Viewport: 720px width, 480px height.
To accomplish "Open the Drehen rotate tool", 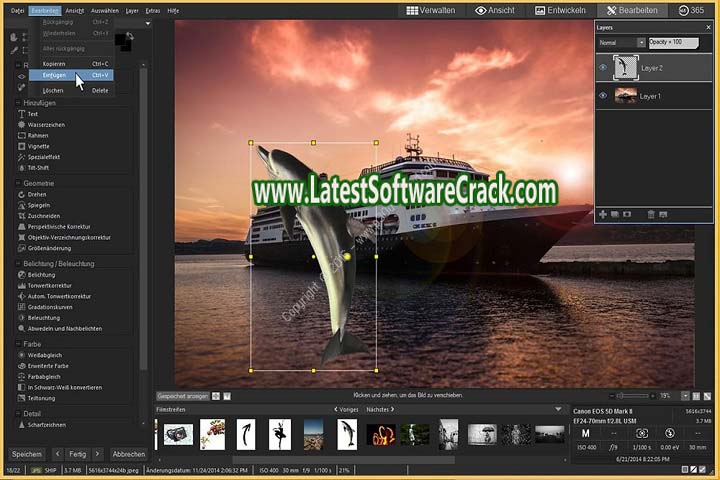I will pos(37,194).
